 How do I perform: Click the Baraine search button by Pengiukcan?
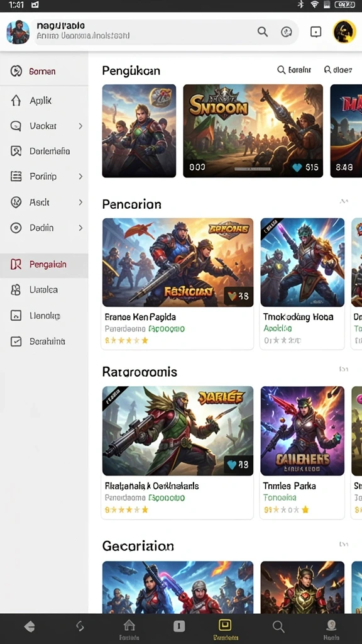click(294, 70)
